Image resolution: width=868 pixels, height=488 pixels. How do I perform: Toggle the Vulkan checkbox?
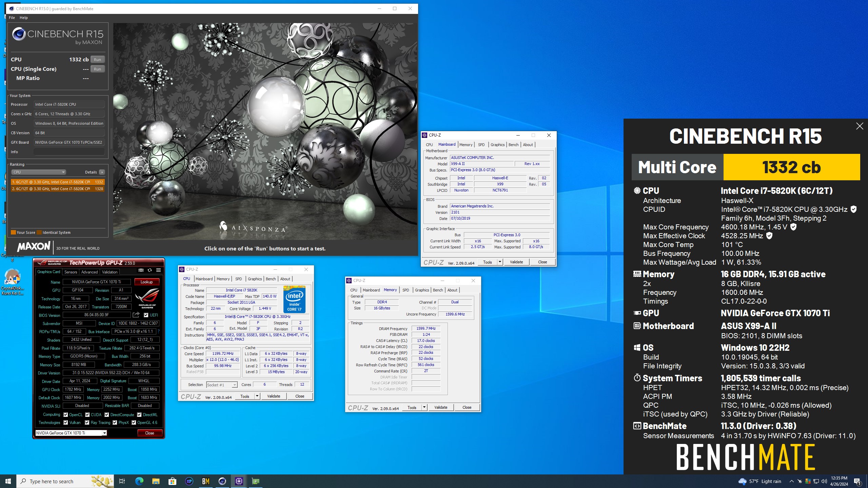[66, 422]
